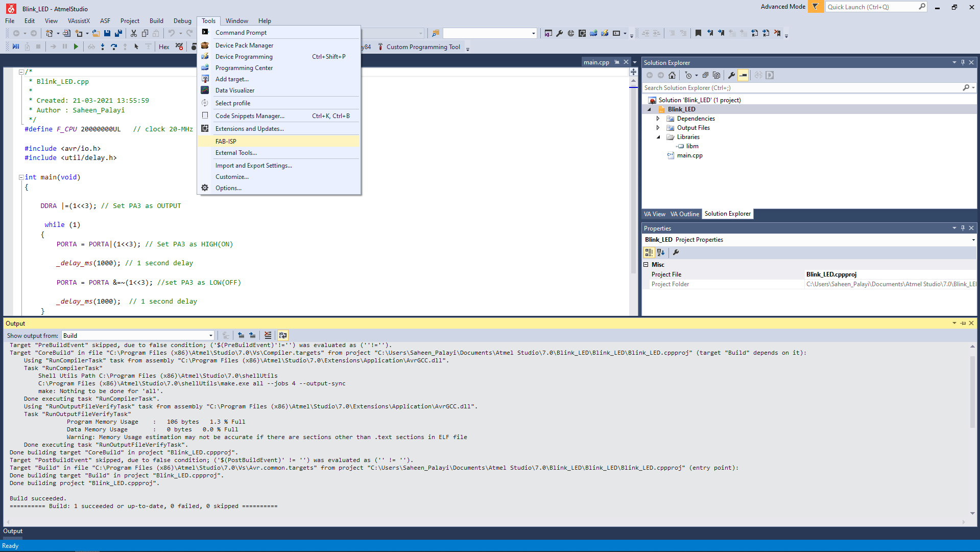Expand the Output Files tree node
Screen dimensions: 980x552
[x=658, y=128]
